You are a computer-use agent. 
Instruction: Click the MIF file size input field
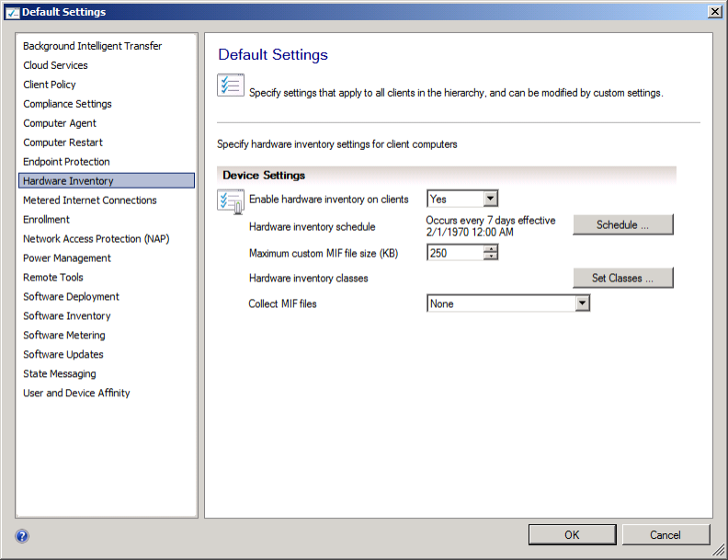(455, 253)
